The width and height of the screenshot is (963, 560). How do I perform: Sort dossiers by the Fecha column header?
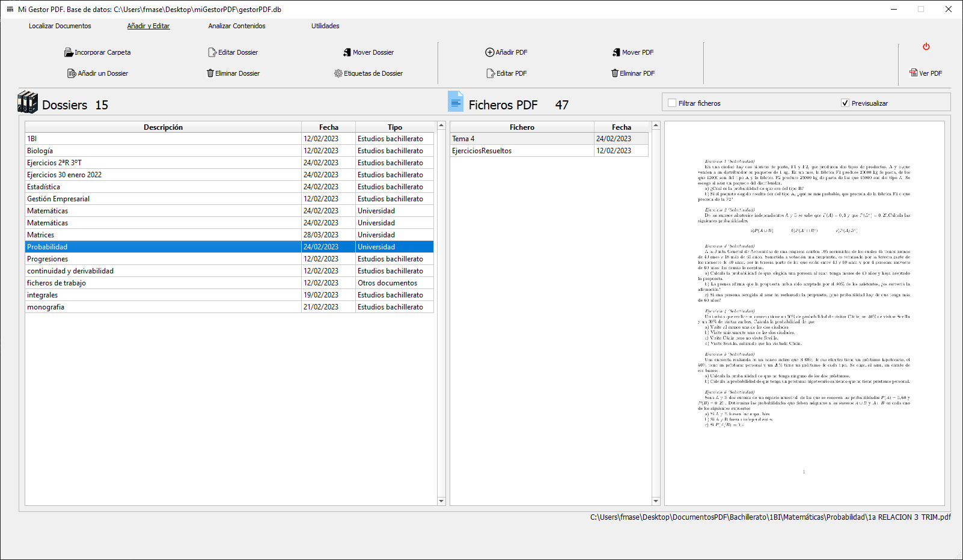click(328, 127)
